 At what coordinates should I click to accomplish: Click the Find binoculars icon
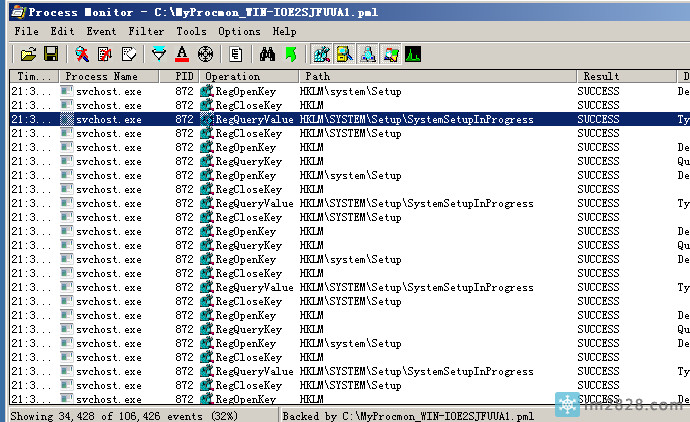267,54
